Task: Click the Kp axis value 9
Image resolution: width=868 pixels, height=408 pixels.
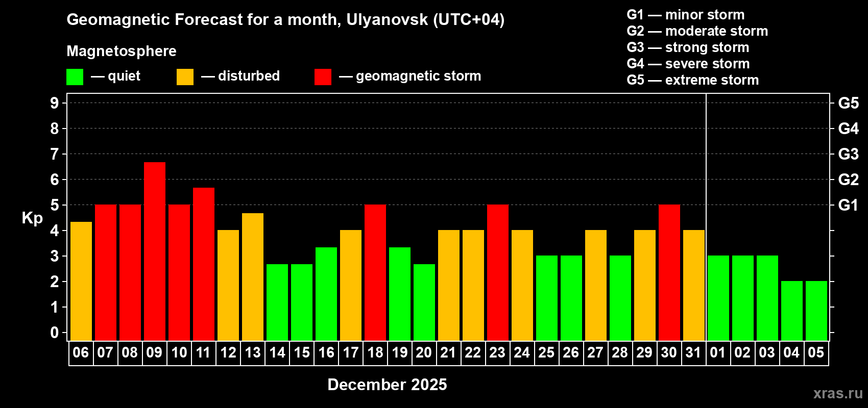Action: (55, 103)
